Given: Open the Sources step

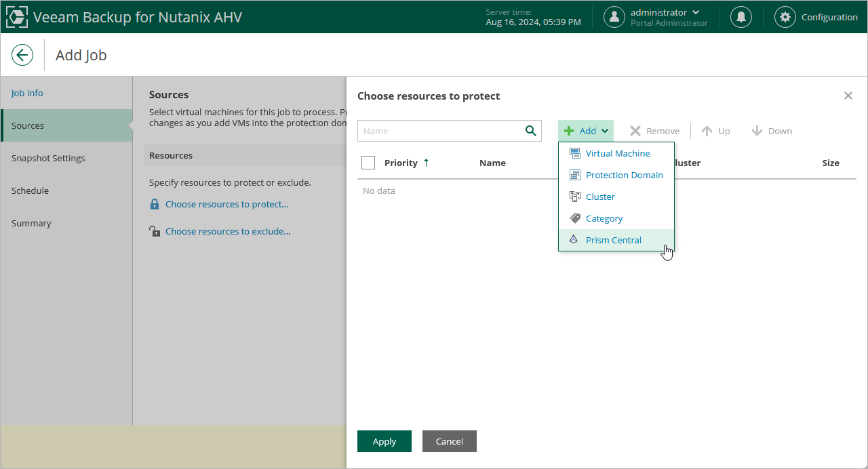Looking at the screenshot, I should [x=66, y=125].
